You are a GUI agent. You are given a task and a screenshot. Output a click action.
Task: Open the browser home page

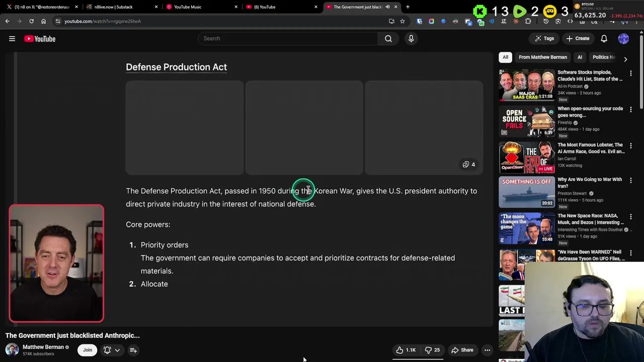click(43, 21)
